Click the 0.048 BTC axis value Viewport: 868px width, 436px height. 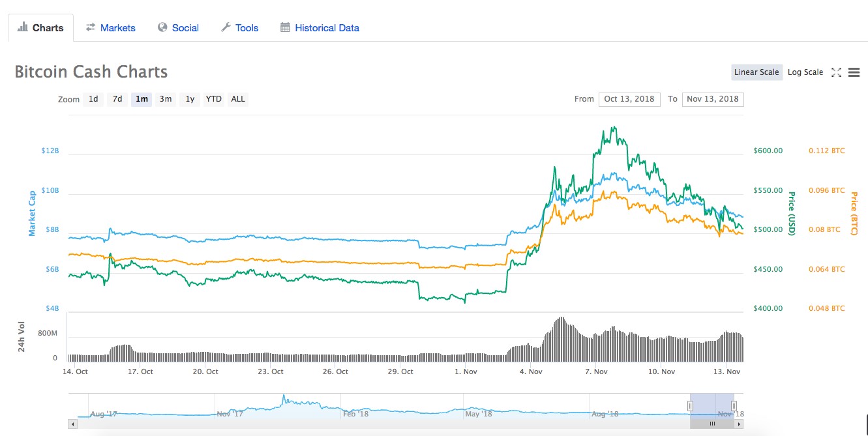tap(826, 308)
